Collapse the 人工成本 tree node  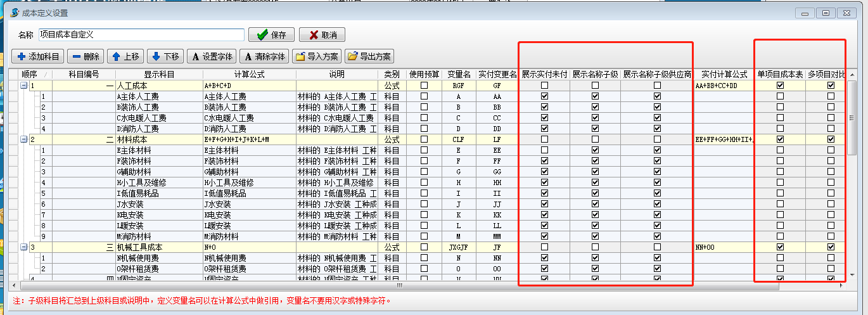coord(24,86)
